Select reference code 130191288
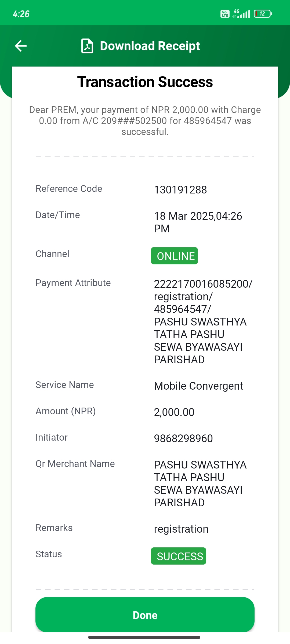The image size is (290, 644). pos(180,190)
